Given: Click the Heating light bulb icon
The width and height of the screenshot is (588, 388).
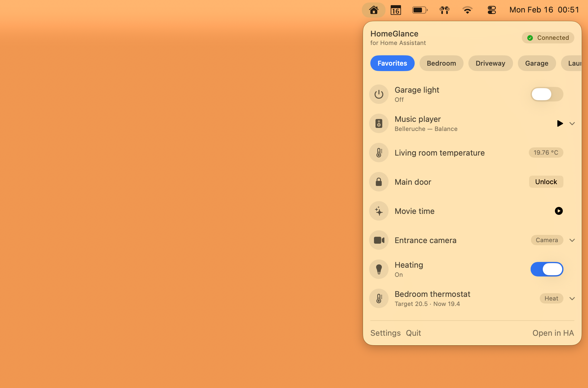Looking at the screenshot, I should pos(379,269).
